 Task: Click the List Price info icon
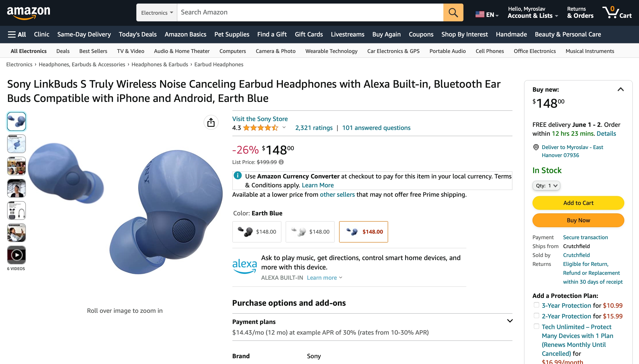pyautogui.click(x=281, y=162)
